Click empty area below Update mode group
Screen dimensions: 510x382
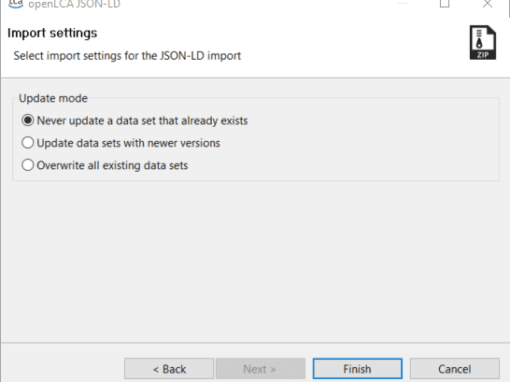(x=255, y=260)
